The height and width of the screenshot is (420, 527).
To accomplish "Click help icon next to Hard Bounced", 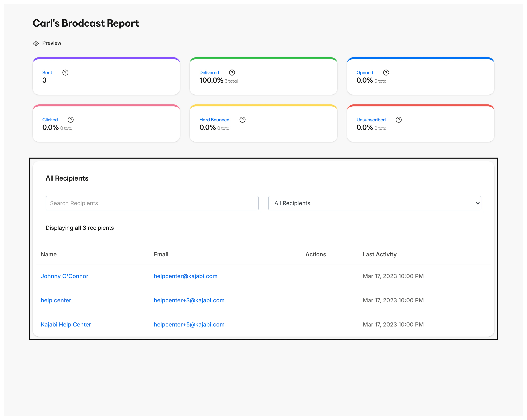I will click(242, 120).
